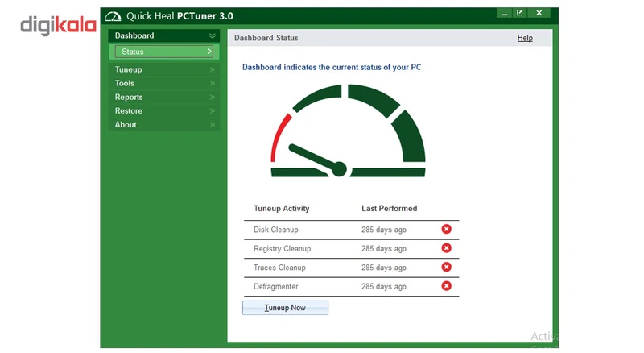Expand the Tuneup section chevron
644x353 pixels.
coord(213,70)
